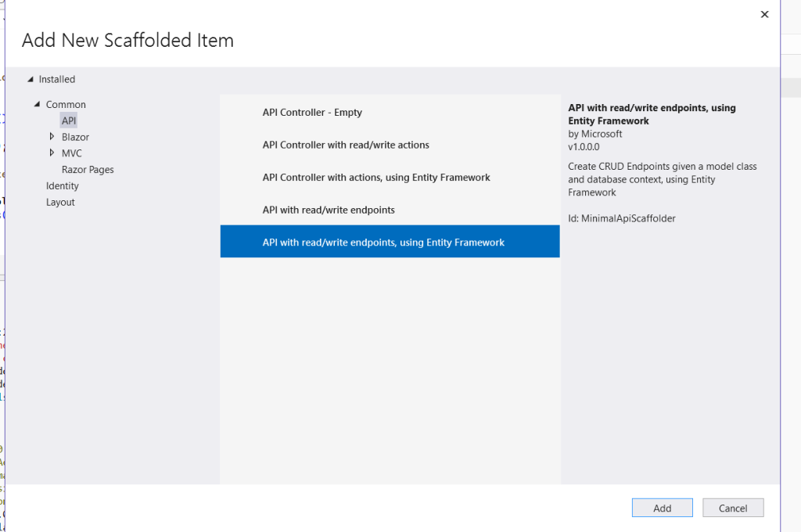
Task: Choose the Identity category
Action: click(x=63, y=186)
